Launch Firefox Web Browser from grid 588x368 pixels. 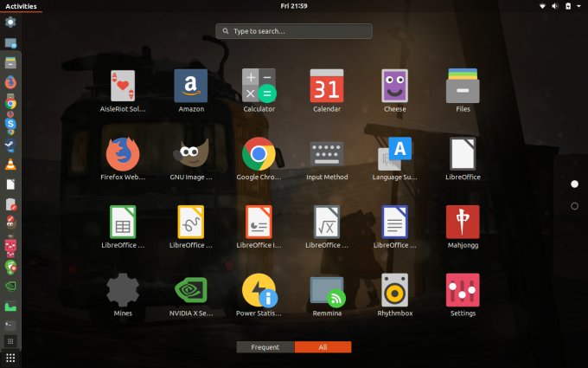(123, 154)
